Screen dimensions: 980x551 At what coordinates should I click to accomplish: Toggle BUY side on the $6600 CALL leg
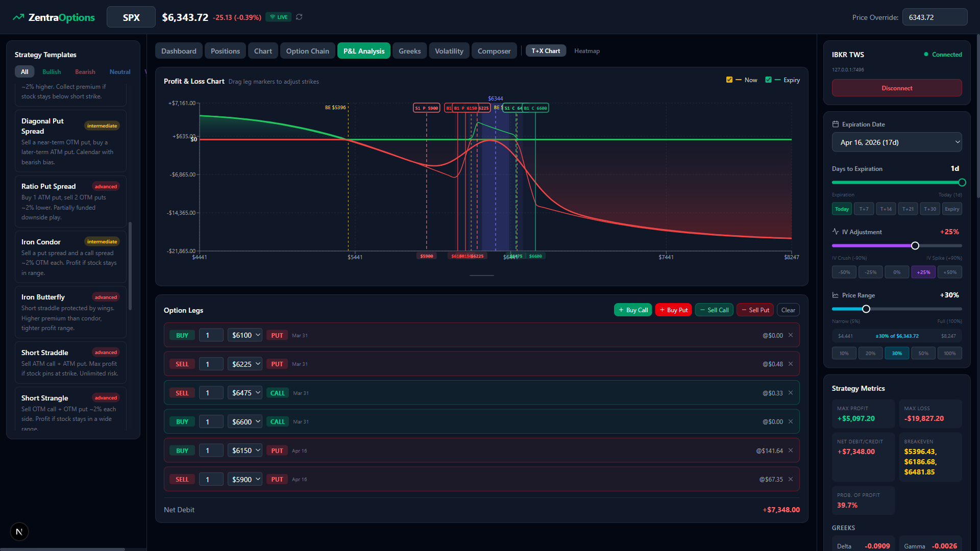click(182, 421)
